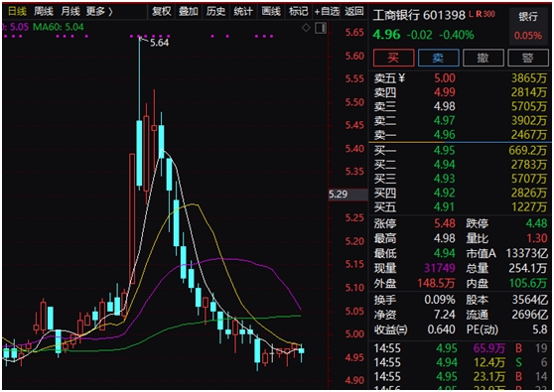Activate the 画线 drawing tool

click(271, 11)
